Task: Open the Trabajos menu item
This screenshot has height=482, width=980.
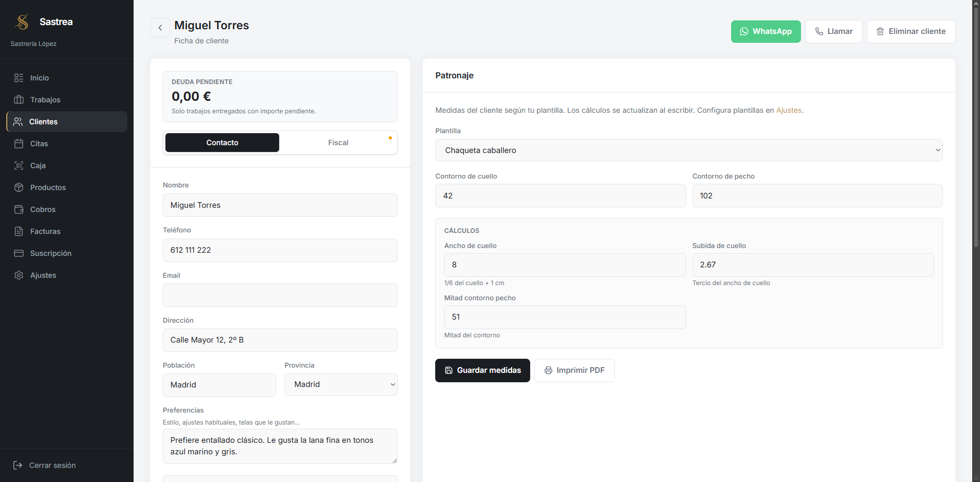Action: tap(67, 100)
